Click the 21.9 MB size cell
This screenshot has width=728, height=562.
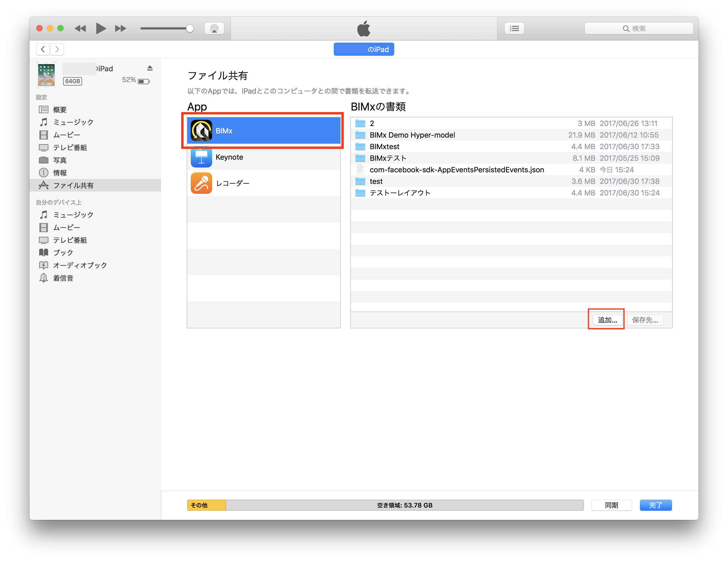(x=582, y=135)
